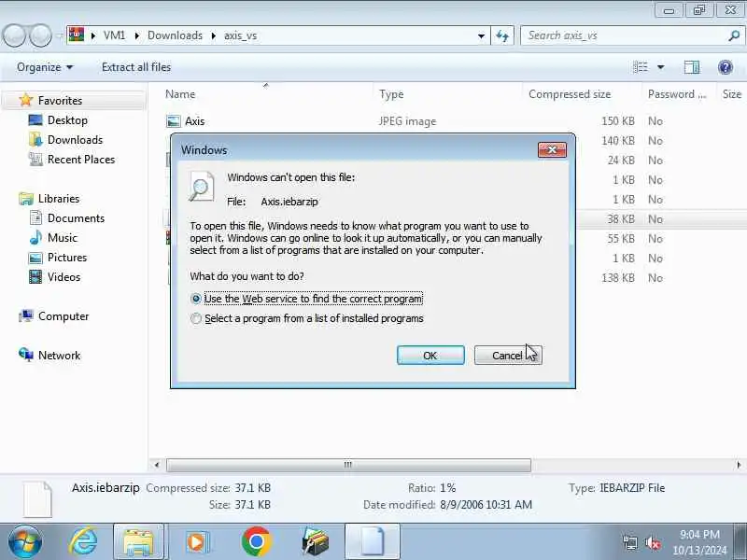Toggle the preview pane icon
This screenshot has height=560, width=747.
pyautogui.click(x=692, y=67)
